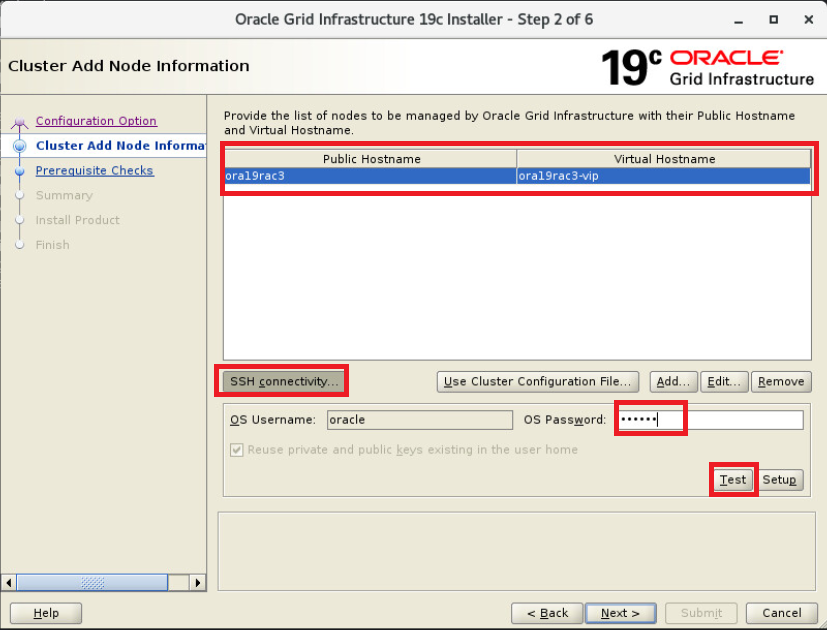
Task: Click the Configuration Option step icon
Action: [20, 123]
